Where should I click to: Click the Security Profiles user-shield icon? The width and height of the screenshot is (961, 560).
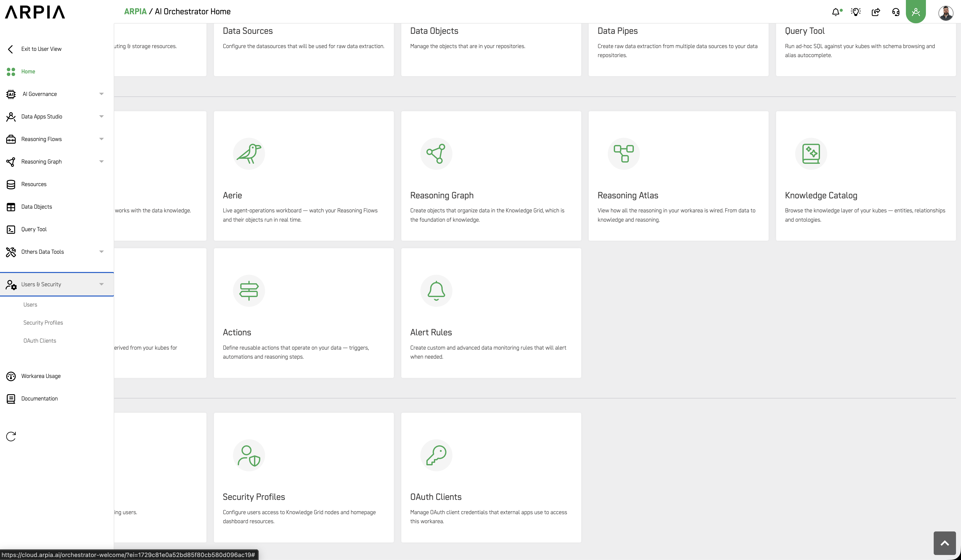(249, 456)
